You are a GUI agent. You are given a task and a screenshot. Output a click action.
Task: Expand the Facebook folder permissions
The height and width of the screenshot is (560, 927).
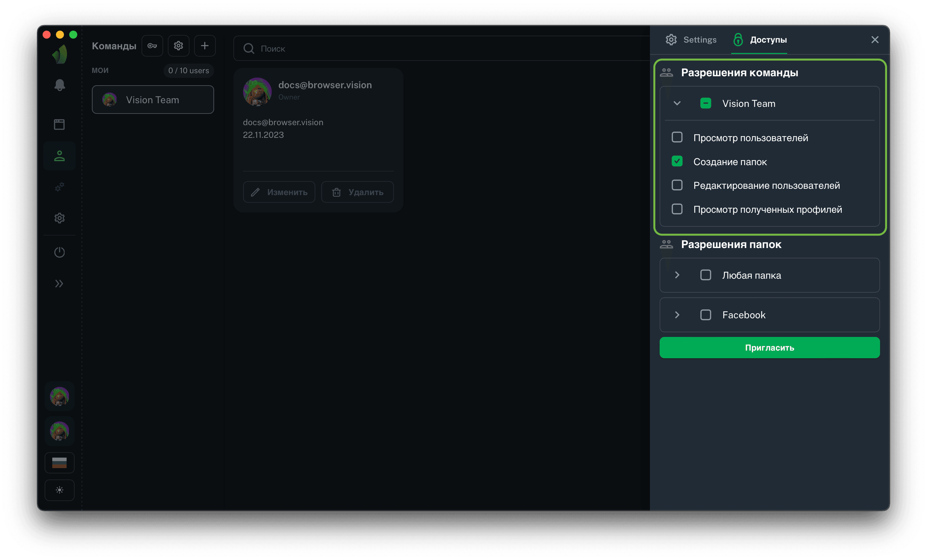point(677,315)
